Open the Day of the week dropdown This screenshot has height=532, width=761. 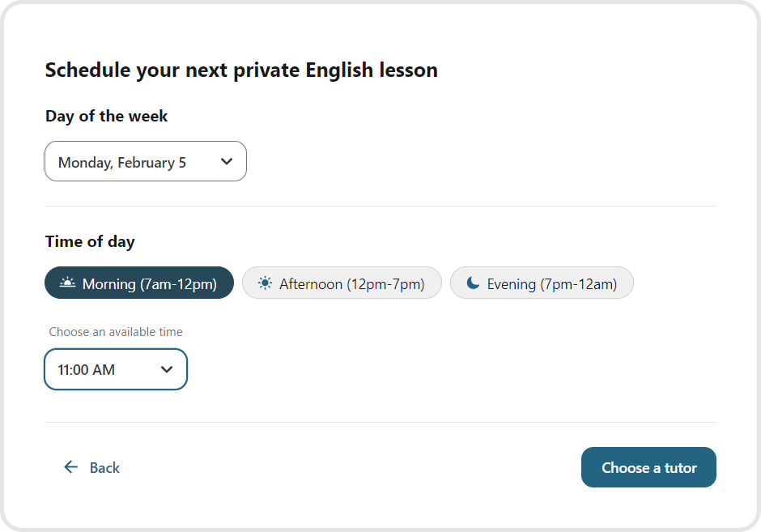pos(146,162)
